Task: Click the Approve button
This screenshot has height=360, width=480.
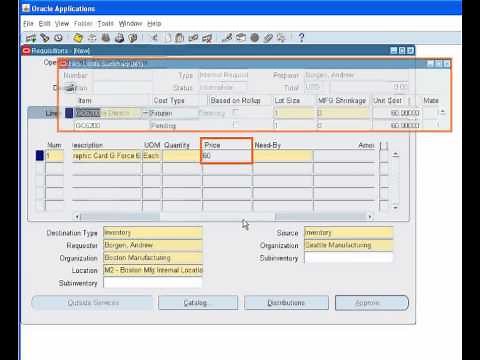Action: point(372,303)
